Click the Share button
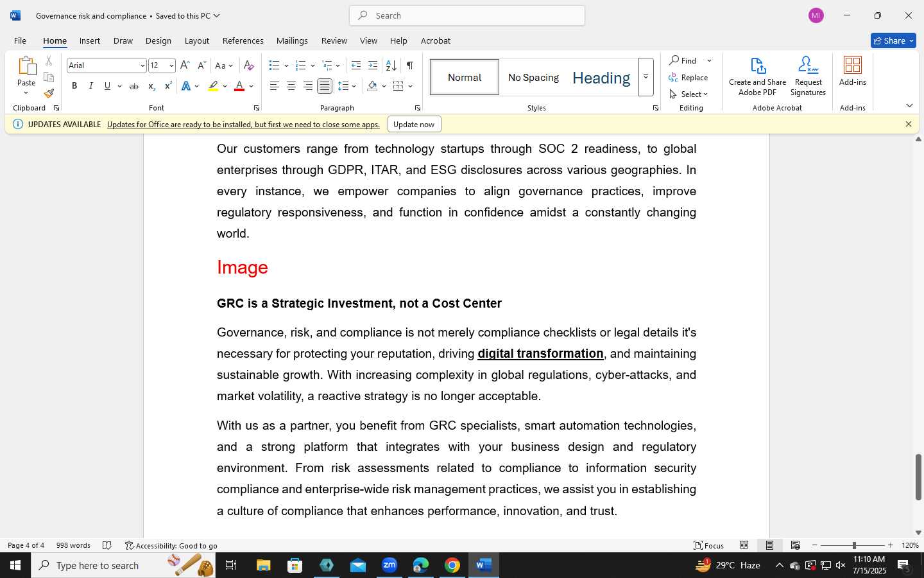924x578 pixels. point(893,40)
